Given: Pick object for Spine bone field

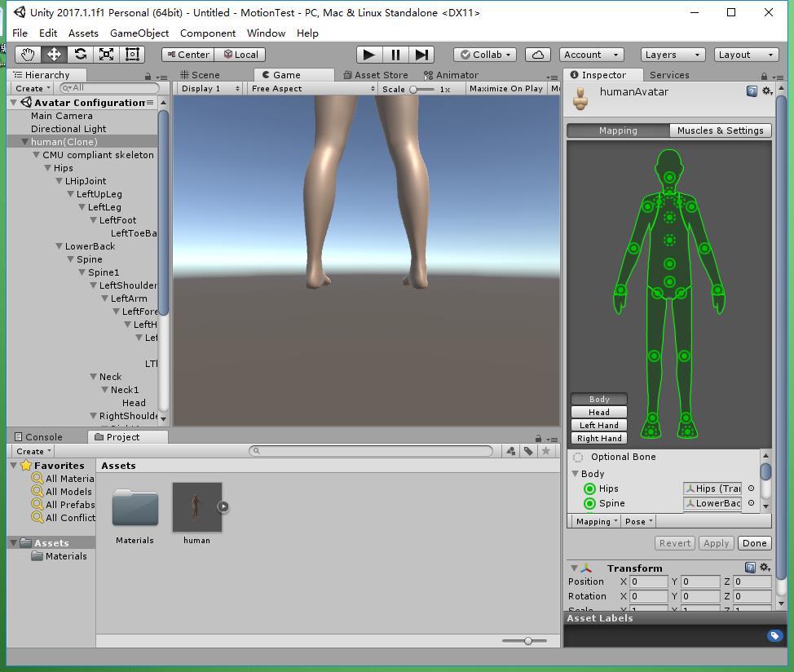Looking at the screenshot, I should pos(752,503).
